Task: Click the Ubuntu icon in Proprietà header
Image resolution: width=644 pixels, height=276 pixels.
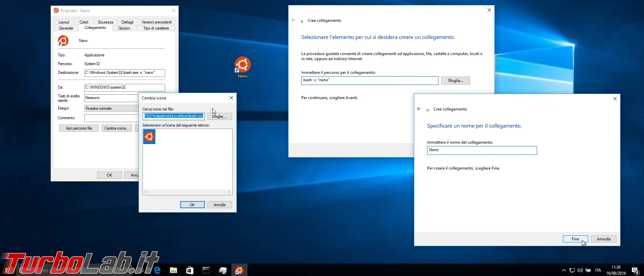Action: (x=63, y=41)
